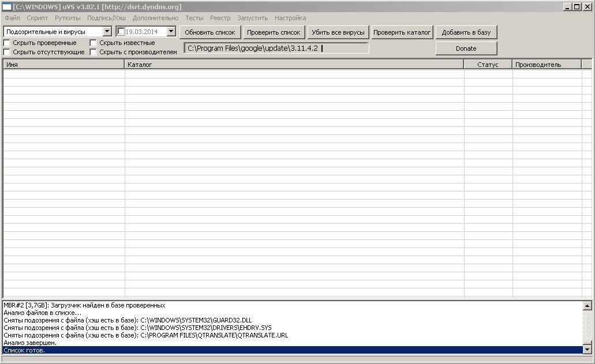Enable the 19.03.2014 date checkbox
This screenshot has width=595, height=364.
pyautogui.click(x=121, y=32)
